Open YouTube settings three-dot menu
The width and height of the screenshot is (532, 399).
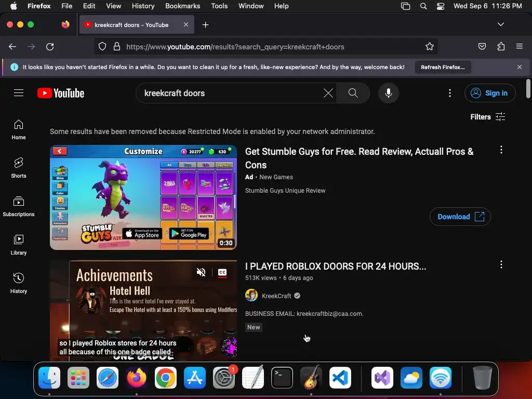tap(450, 93)
